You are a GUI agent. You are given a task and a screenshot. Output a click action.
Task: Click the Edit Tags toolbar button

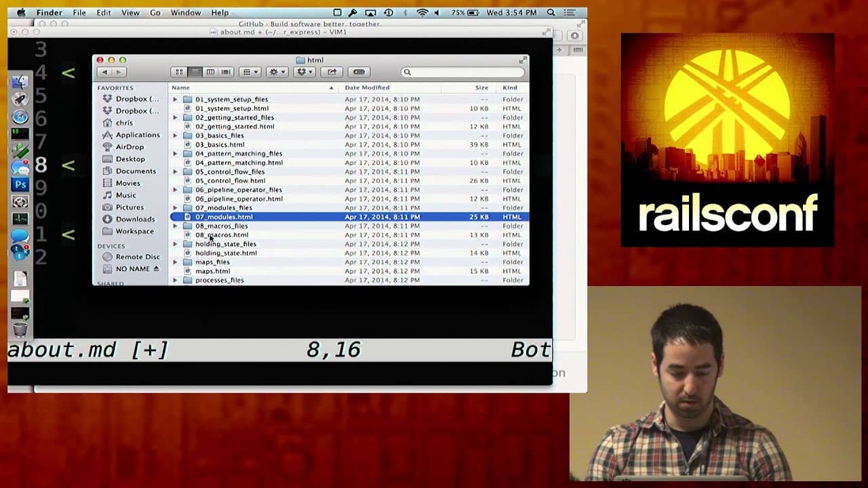[359, 72]
